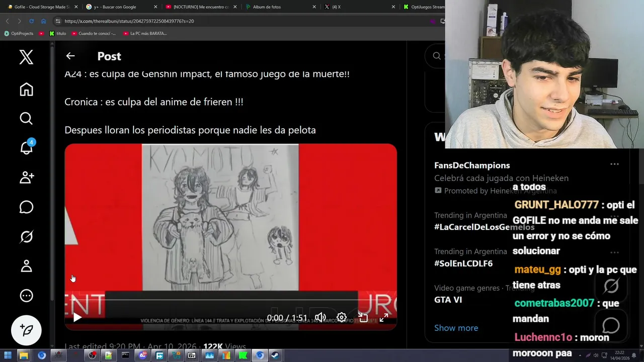Select the (4) X browser tab
The image size is (644, 362).
pyautogui.click(x=360, y=7)
